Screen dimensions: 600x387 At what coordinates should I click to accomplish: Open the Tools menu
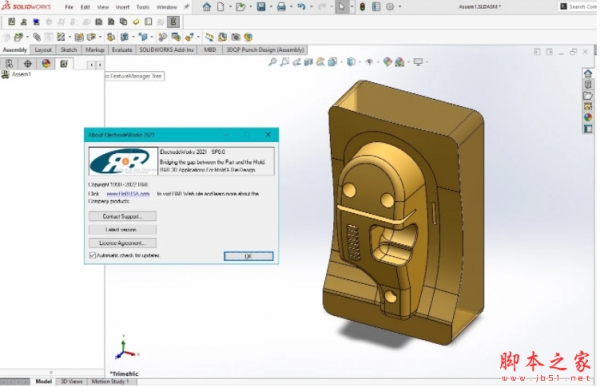143,7
